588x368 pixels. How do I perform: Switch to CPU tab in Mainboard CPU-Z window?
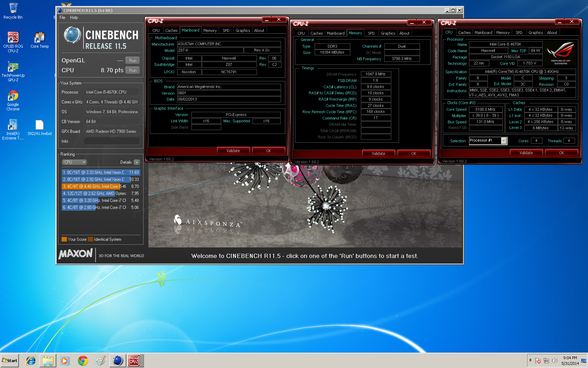coord(156,30)
